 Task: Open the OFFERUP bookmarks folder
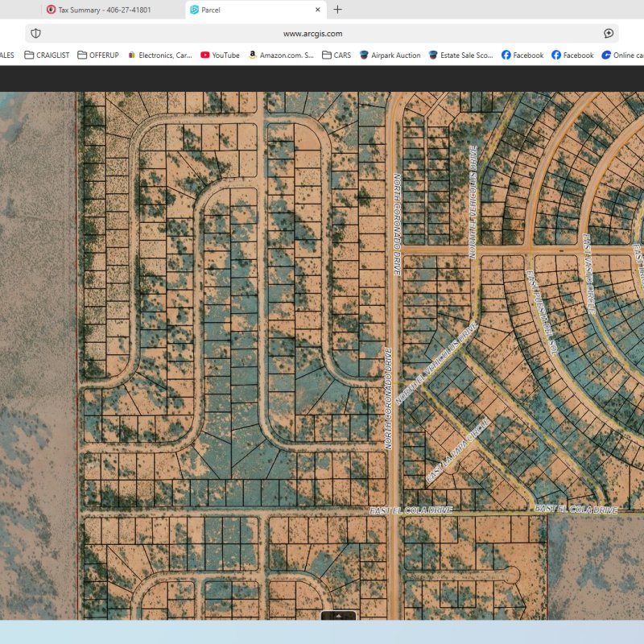tap(98, 55)
